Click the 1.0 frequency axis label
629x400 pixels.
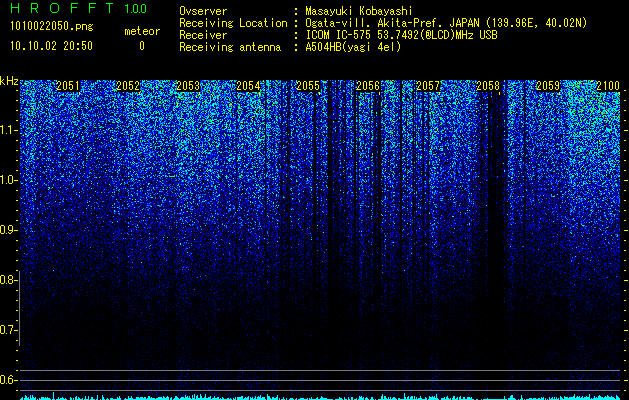pyautogui.click(x=8, y=180)
